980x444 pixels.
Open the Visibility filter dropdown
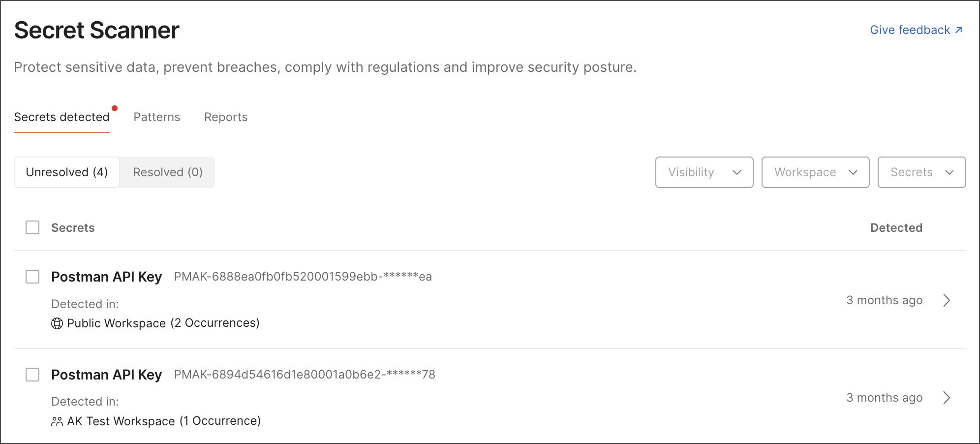click(704, 172)
